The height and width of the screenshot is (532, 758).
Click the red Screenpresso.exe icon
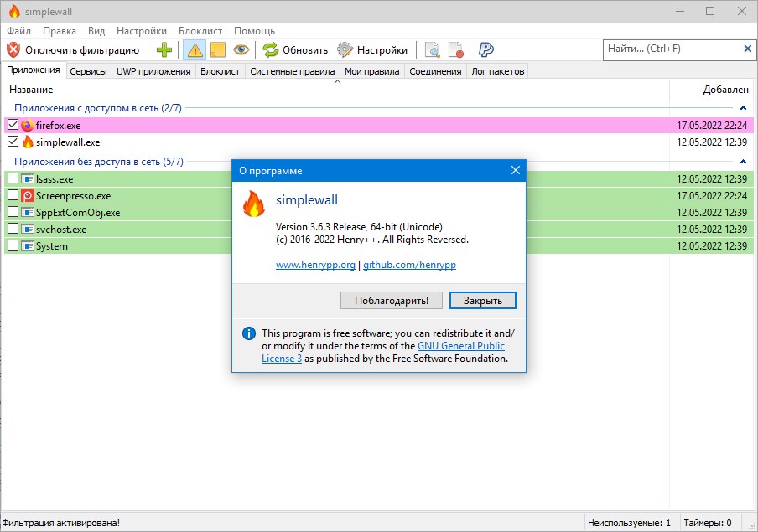pos(28,196)
